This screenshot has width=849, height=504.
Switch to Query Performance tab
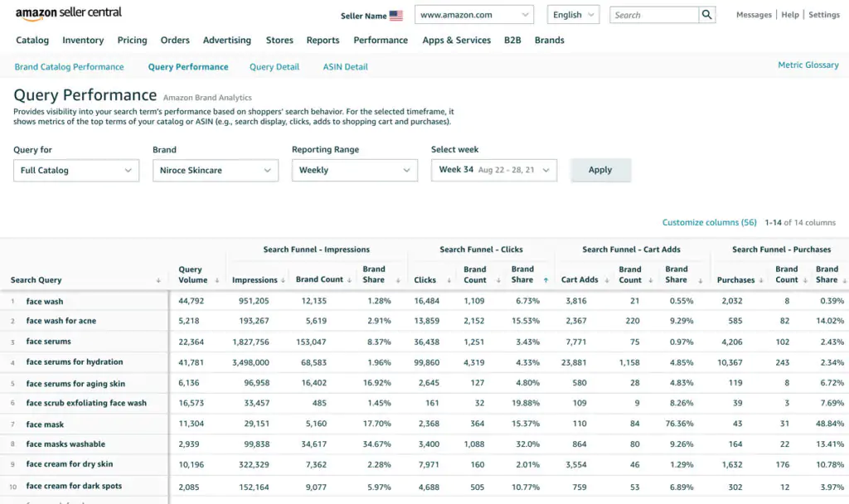pyautogui.click(x=188, y=67)
